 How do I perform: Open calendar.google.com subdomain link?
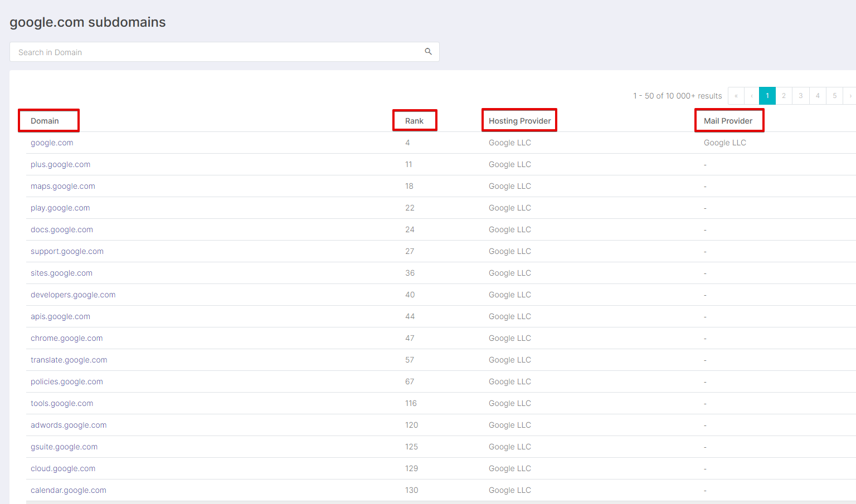(x=68, y=490)
